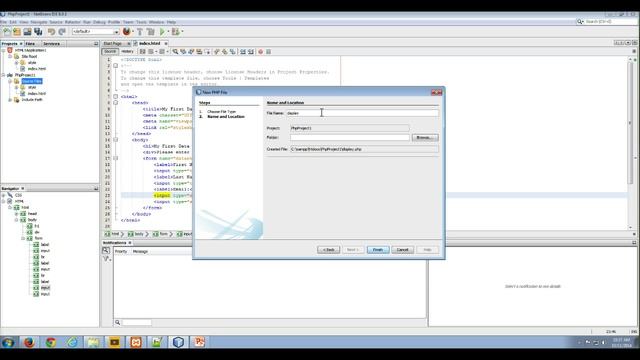
Task: Click the form breadcrumb below the editor
Action: [160, 234]
